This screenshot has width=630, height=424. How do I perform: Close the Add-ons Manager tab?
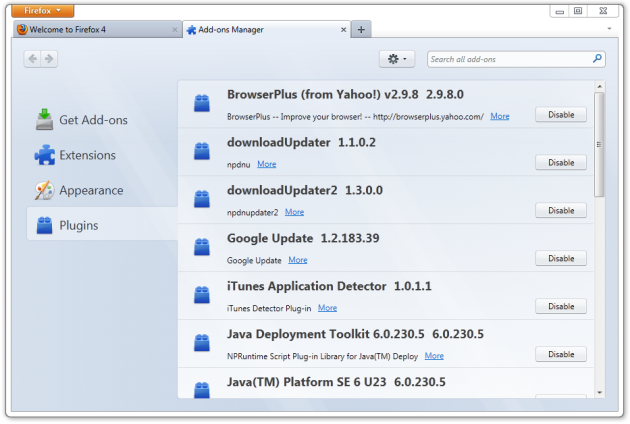point(344,30)
